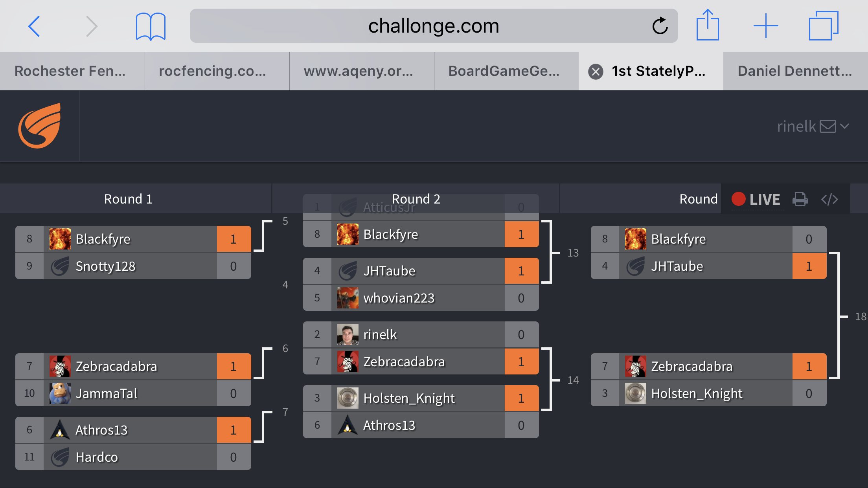
Task: Click the Challonge orange flame logo
Action: click(x=40, y=126)
